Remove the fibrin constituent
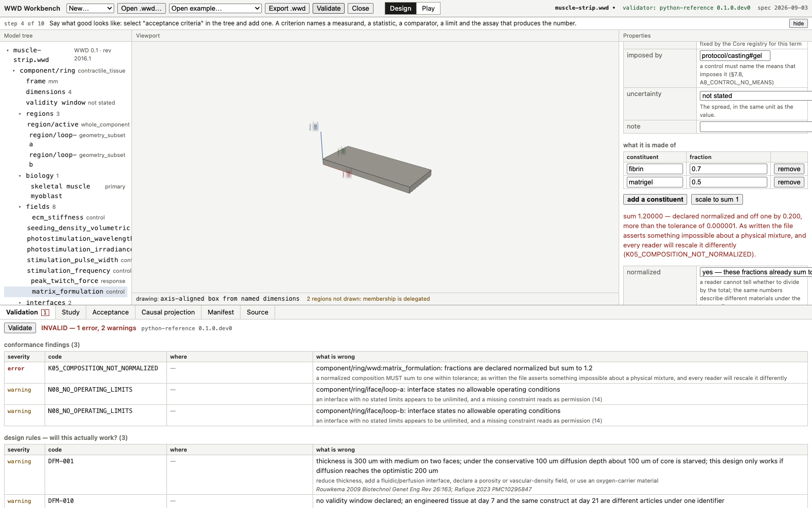 pos(789,169)
